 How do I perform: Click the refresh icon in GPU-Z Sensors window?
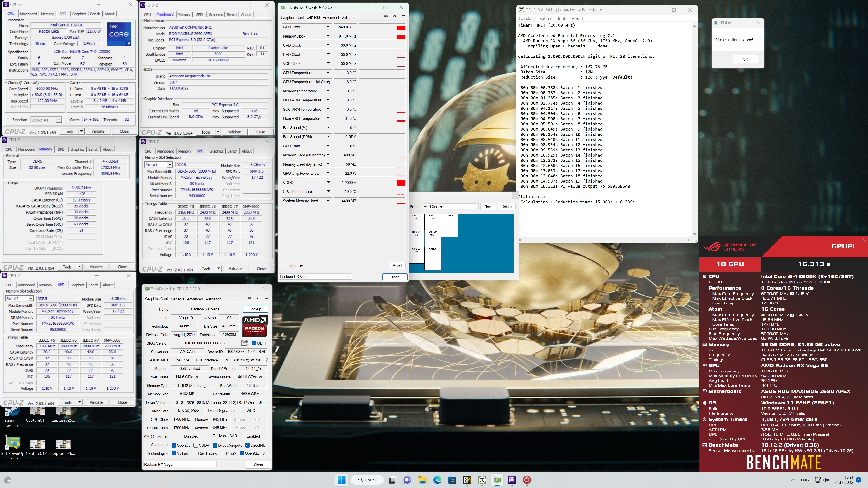[x=395, y=16]
